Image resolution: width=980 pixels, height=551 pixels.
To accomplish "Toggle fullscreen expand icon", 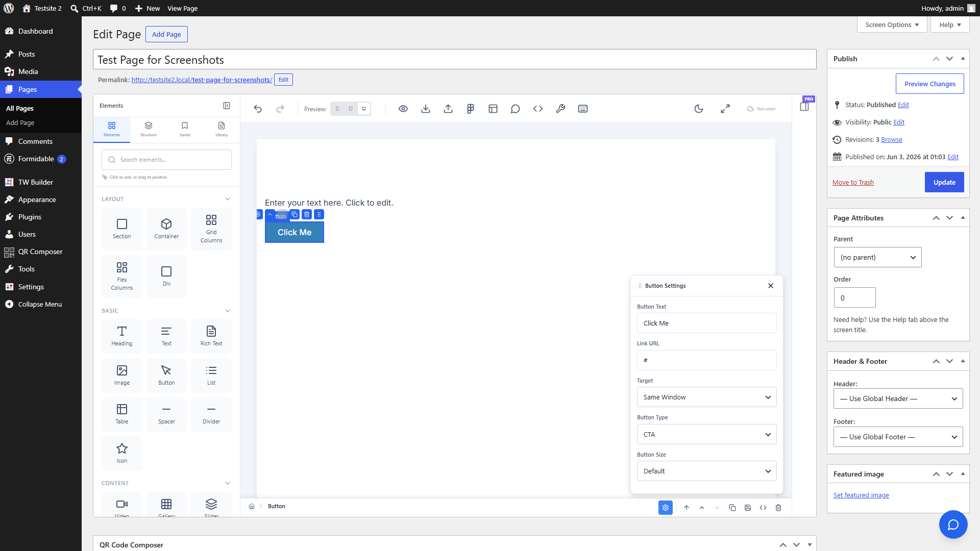I will point(725,109).
